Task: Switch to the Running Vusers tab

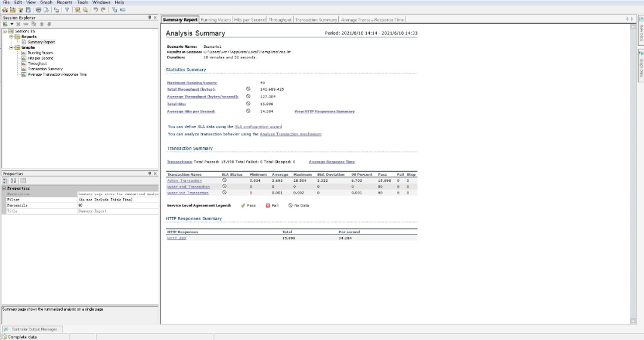Action: (x=216, y=20)
